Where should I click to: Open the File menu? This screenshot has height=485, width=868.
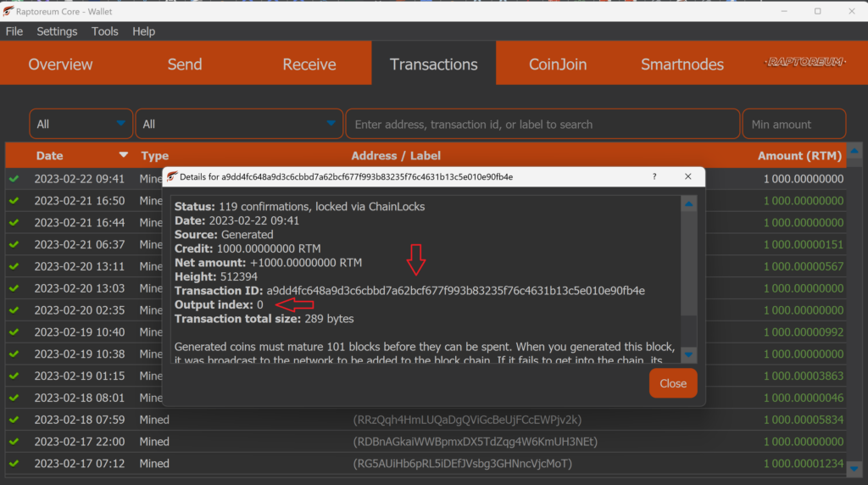tap(14, 31)
